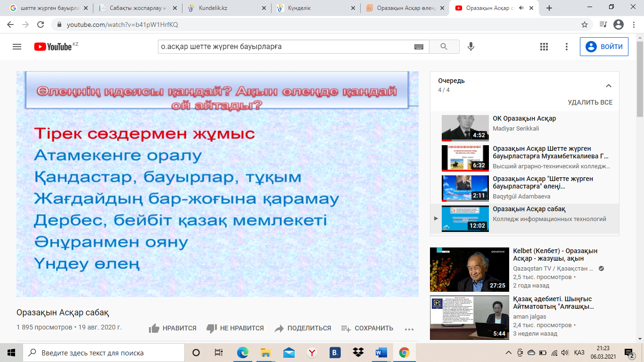Open a new browser tab
Viewport: 644px width, 362px height.
pyautogui.click(x=549, y=8)
